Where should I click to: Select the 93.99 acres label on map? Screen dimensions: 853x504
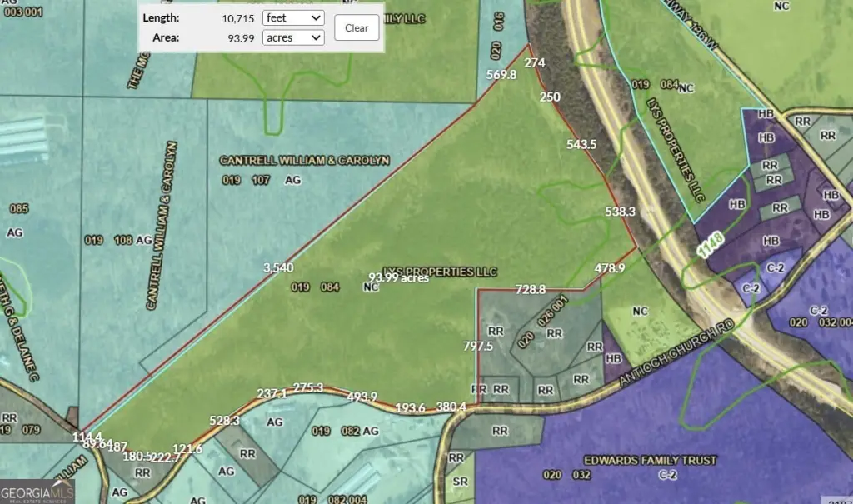(x=398, y=278)
